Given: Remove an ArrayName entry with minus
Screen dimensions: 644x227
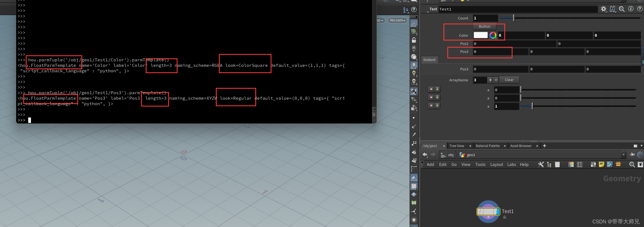Looking at the screenshot, I should (x=496, y=80).
